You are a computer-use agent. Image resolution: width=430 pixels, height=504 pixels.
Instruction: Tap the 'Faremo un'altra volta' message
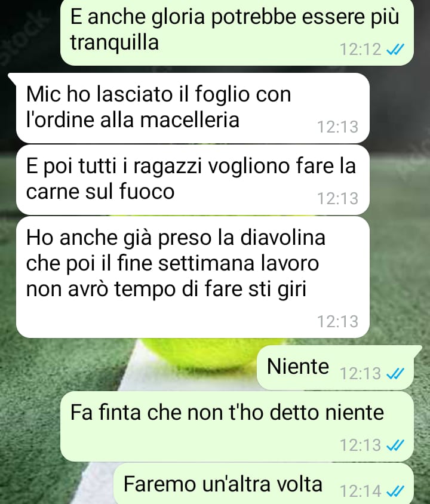(x=263, y=484)
